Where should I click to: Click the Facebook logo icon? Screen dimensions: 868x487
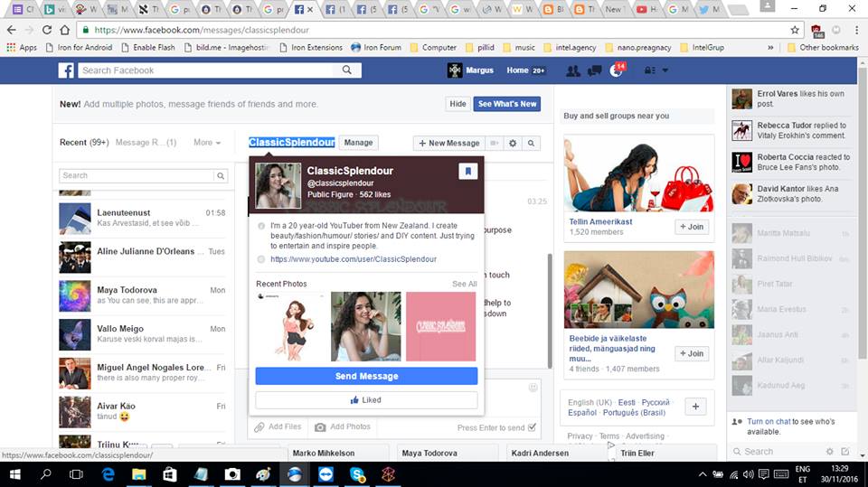66,70
